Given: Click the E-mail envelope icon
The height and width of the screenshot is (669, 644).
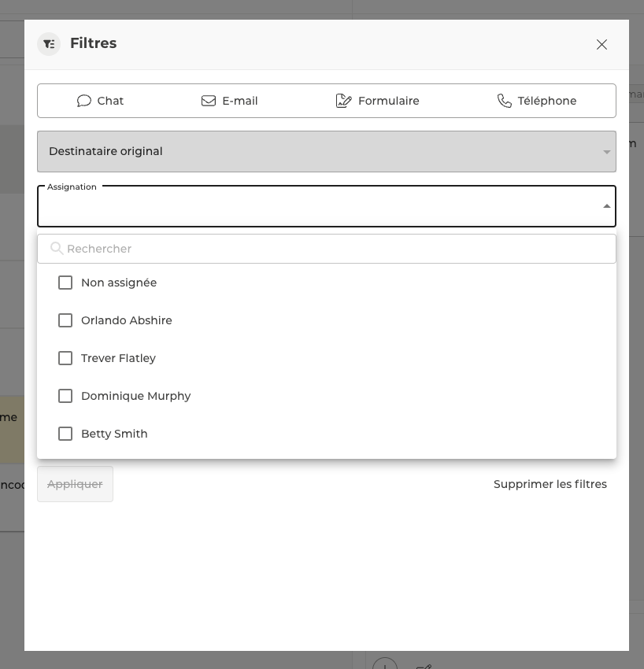Looking at the screenshot, I should pyautogui.click(x=209, y=101).
